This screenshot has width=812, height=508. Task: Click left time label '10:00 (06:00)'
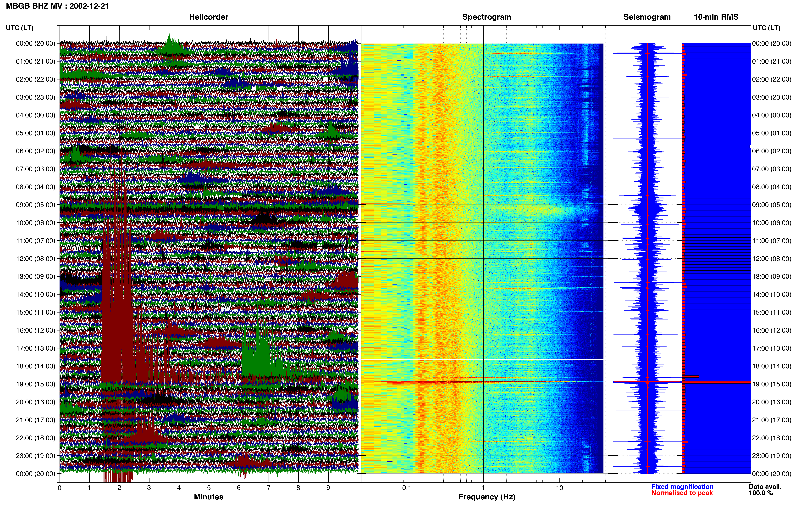tap(36, 223)
